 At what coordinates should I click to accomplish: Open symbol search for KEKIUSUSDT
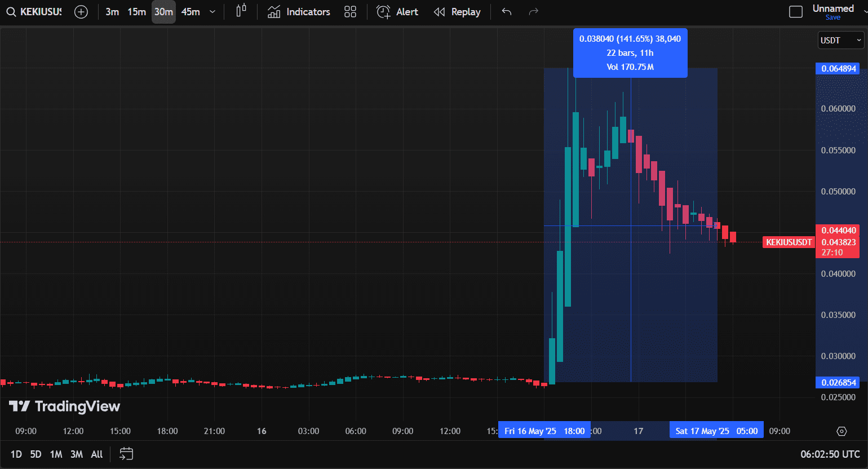point(35,12)
